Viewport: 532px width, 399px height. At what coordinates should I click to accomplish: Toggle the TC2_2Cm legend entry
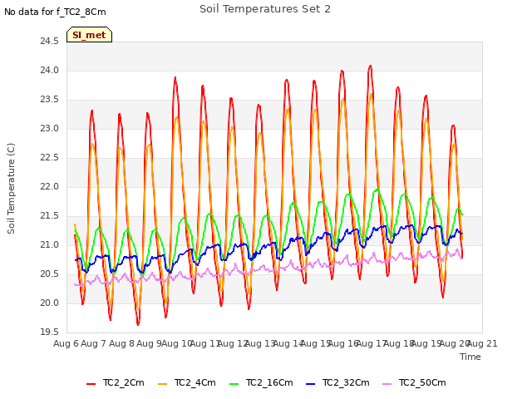pos(116,382)
